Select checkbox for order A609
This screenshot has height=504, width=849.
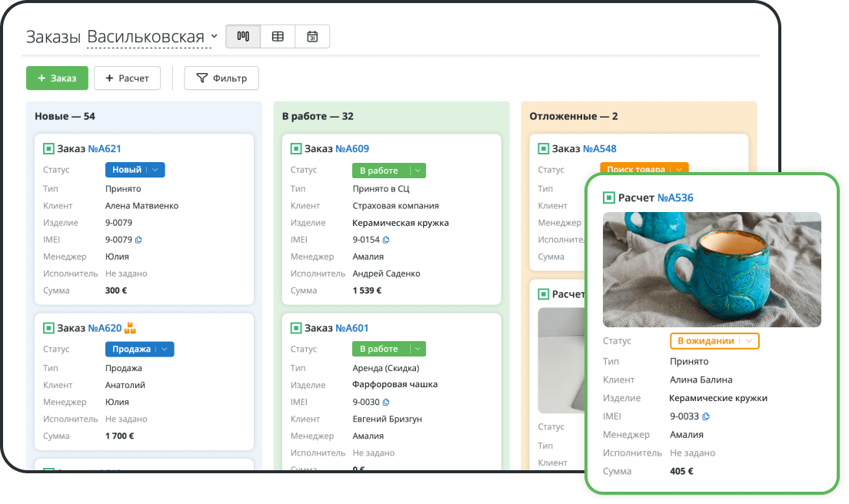(x=296, y=149)
